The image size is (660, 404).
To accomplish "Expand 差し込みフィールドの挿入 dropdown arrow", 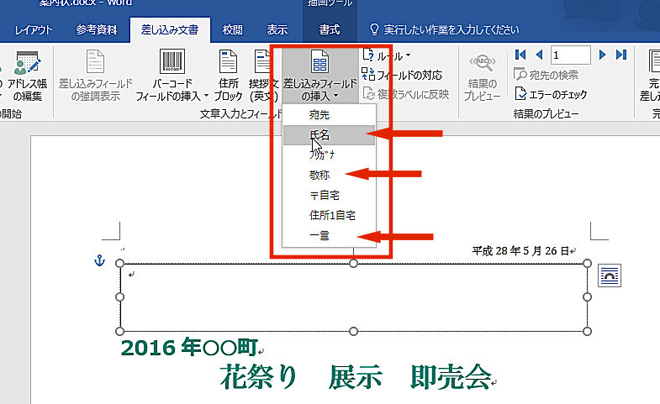I will tap(336, 96).
